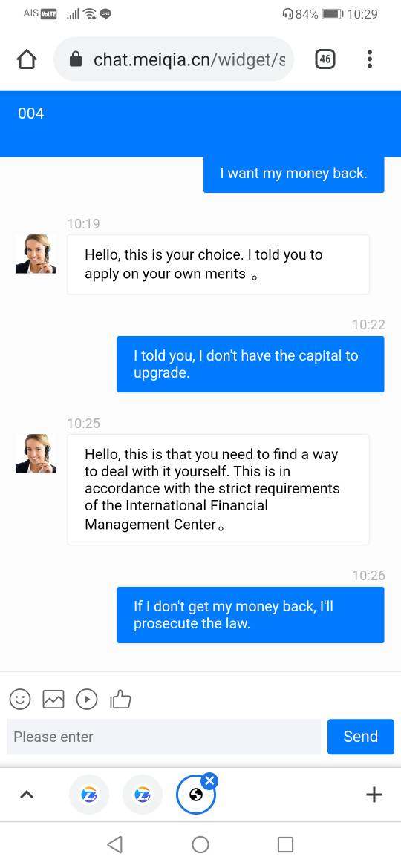Switch to the second browser tab icon
Screen dimensions: 401x868
click(143, 795)
